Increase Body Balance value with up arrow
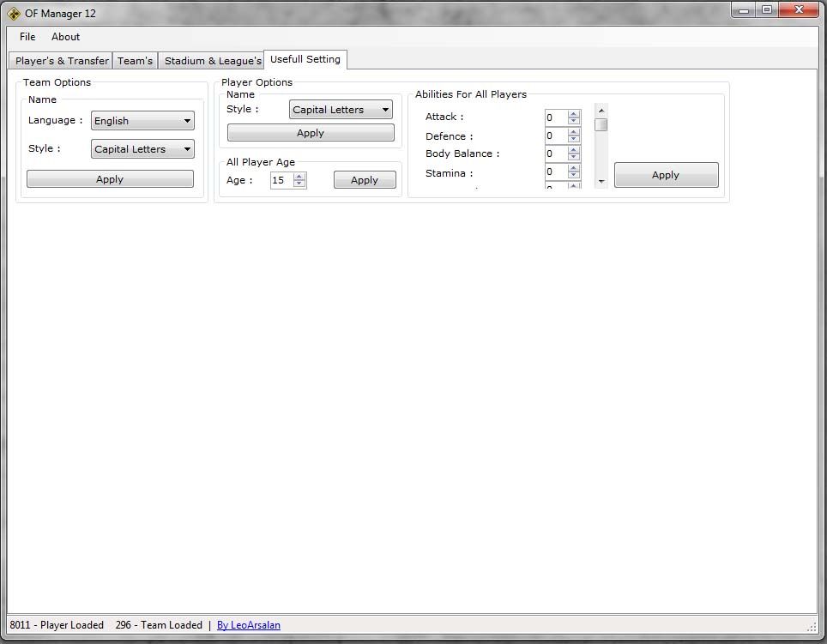The height and width of the screenshot is (644, 827). [574, 150]
